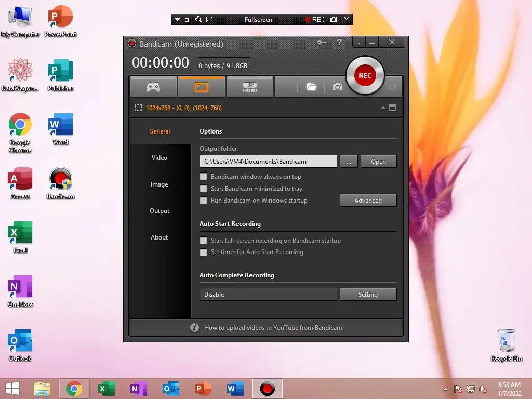Open Word desktop shortcut
The image size is (532, 399).
60,129
